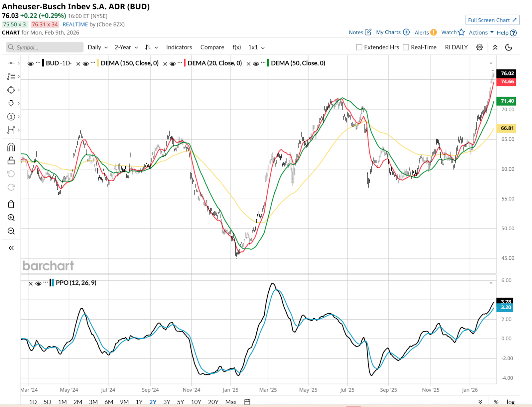Image resolution: width=532 pixels, height=407 pixels.
Task: Click the red DEMA (20) color swatch
Action: pos(185,63)
